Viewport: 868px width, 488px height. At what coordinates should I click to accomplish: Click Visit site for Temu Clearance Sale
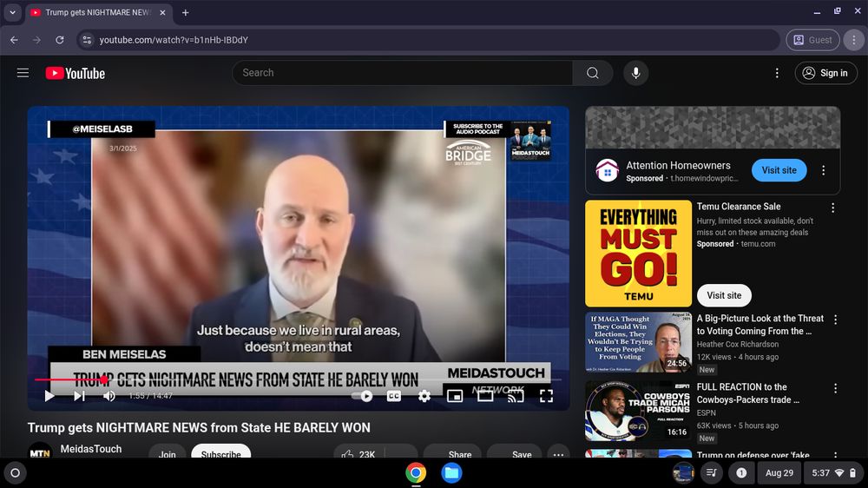coord(724,295)
